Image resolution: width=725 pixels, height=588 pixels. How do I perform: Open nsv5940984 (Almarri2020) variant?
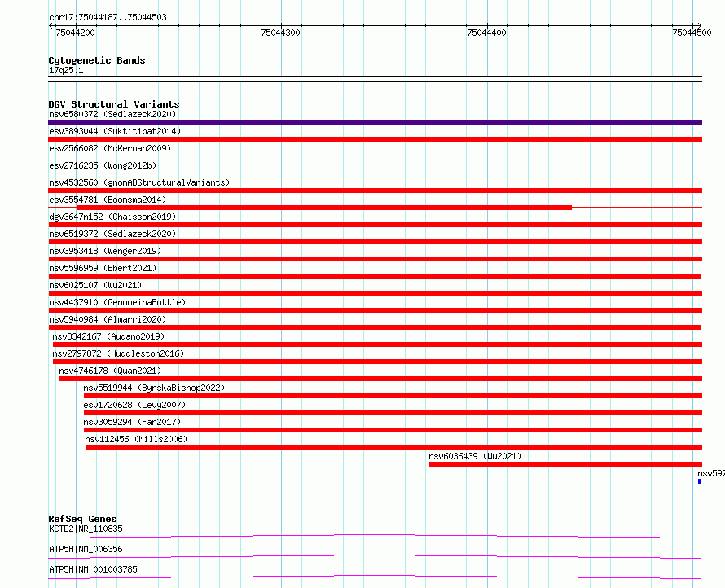click(x=108, y=319)
